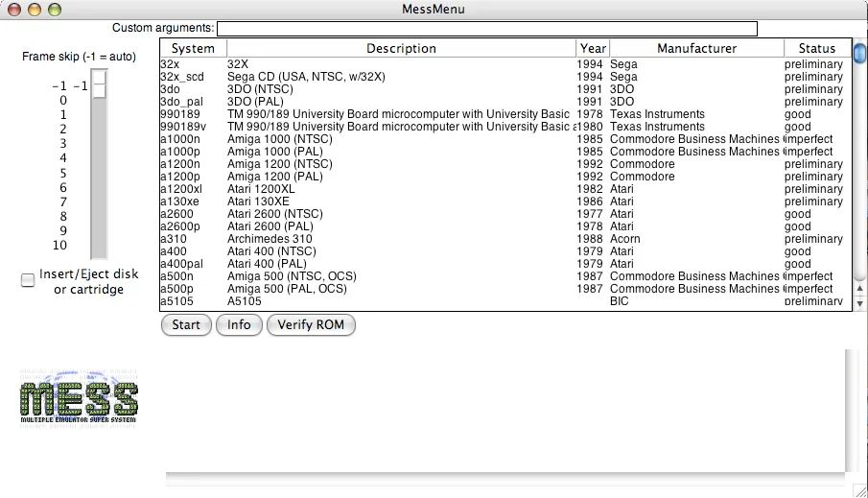
Task: Click the Frame skip slider knob
Action: [99, 85]
